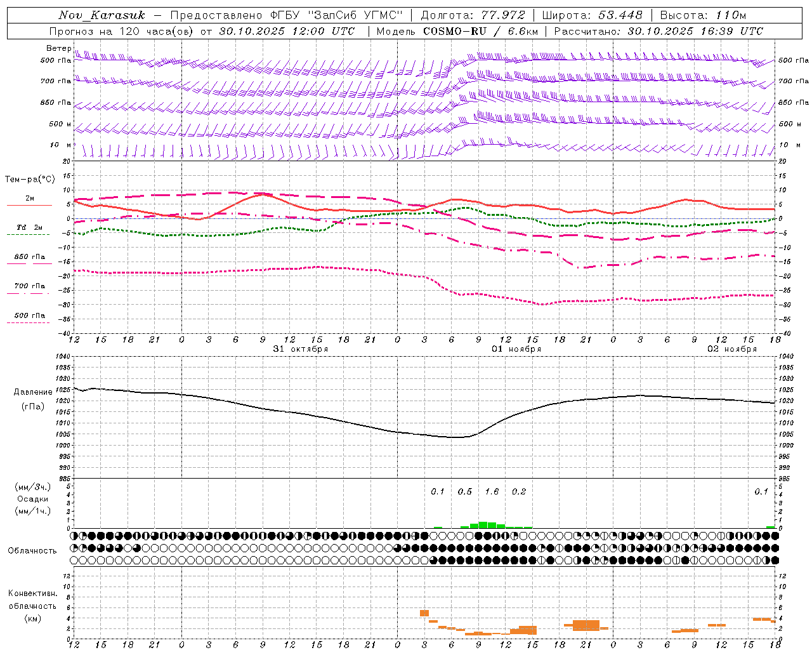Click the station title Nov_Karasuk

[x=102, y=15]
